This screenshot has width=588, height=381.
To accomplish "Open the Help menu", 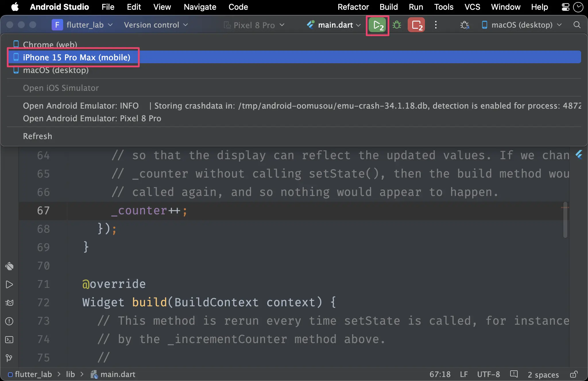I will coord(539,7).
